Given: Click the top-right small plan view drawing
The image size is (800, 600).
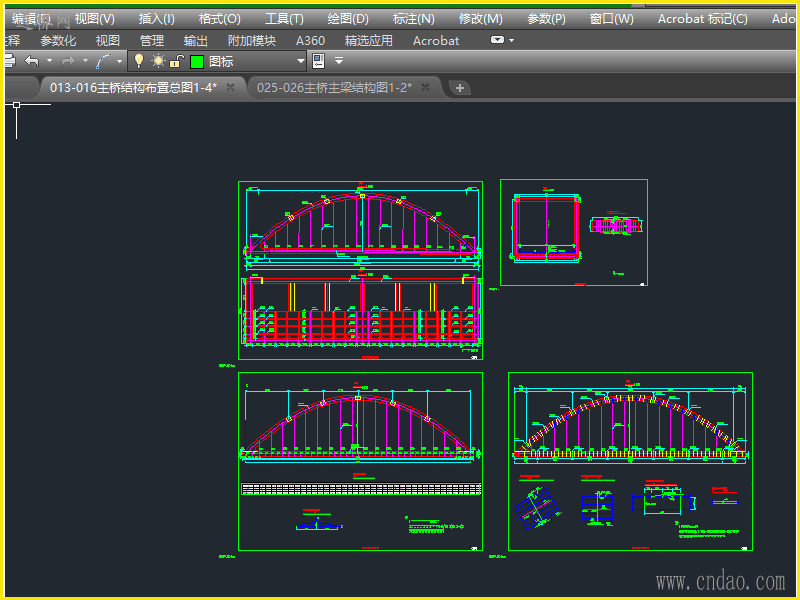Looking at the screenshot, I should pyautogui.click(x=574, y=232).
